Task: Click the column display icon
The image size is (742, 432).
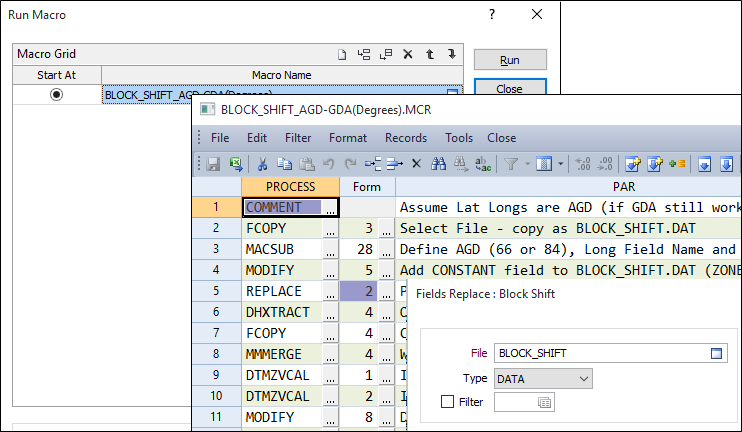Action: click(x=544, y=164)
